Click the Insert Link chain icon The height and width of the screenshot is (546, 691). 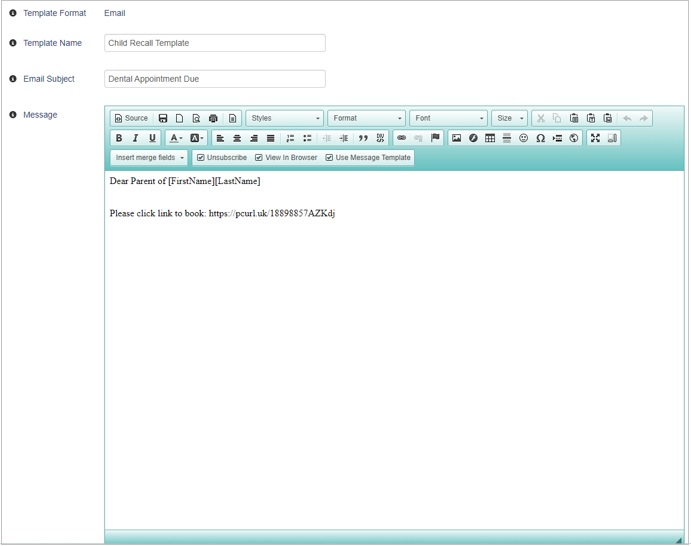click(x=401, y=138)
